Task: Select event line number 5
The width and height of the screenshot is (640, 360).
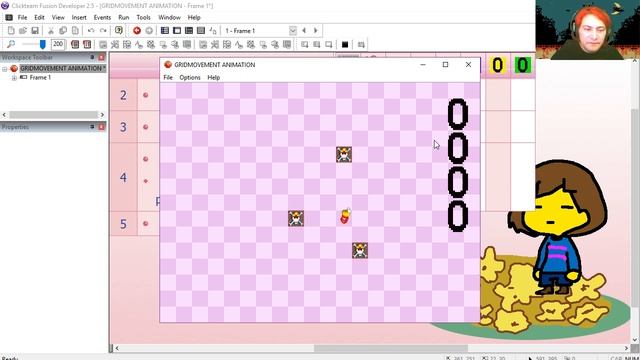Action: (x=123, y=224)
